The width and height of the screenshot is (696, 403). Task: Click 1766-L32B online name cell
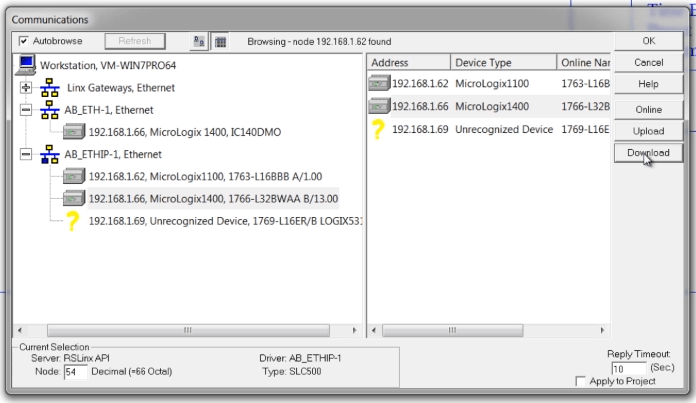(585, 107)
